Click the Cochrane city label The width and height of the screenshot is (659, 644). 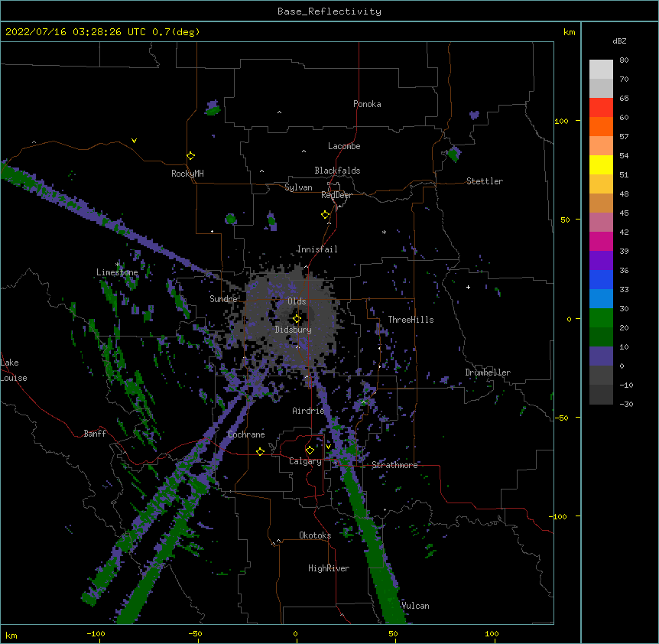click(x=246, y=434)
